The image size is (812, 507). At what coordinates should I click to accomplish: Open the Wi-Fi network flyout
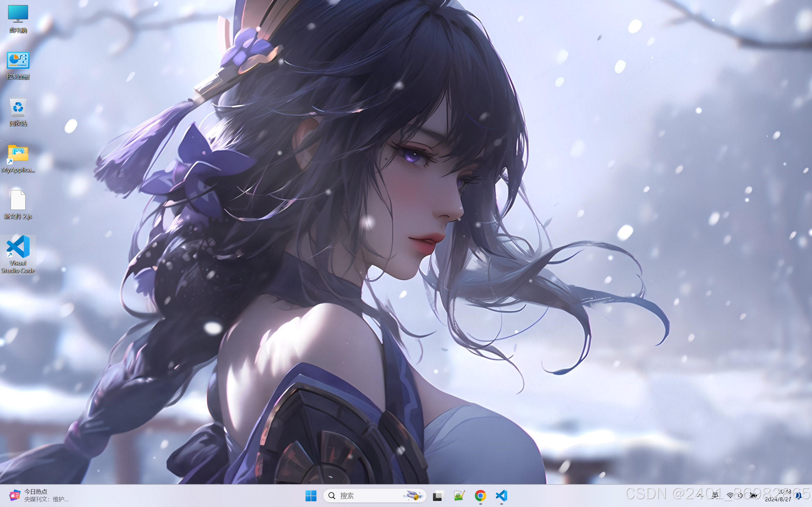pos(730,496)
